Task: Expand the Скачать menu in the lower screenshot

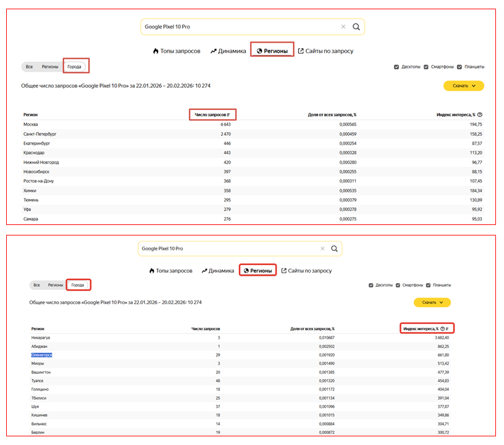Action: pyautogui.click(x=432, y=302)
